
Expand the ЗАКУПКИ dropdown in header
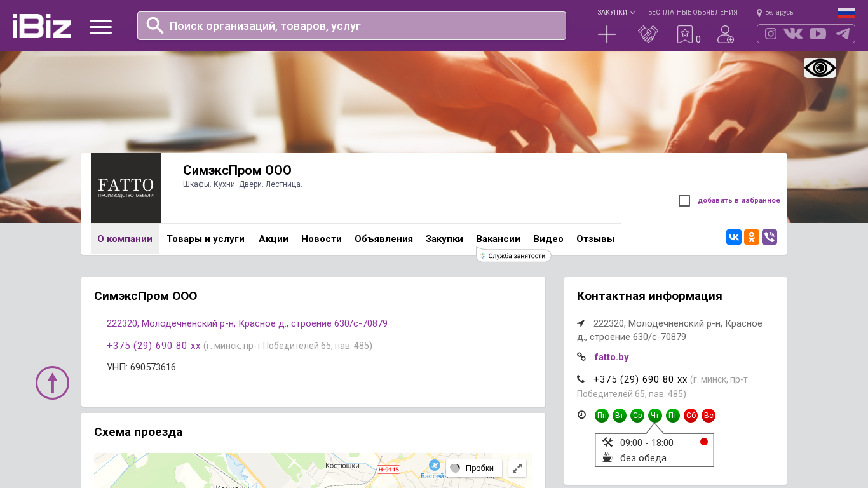point(615,12)
